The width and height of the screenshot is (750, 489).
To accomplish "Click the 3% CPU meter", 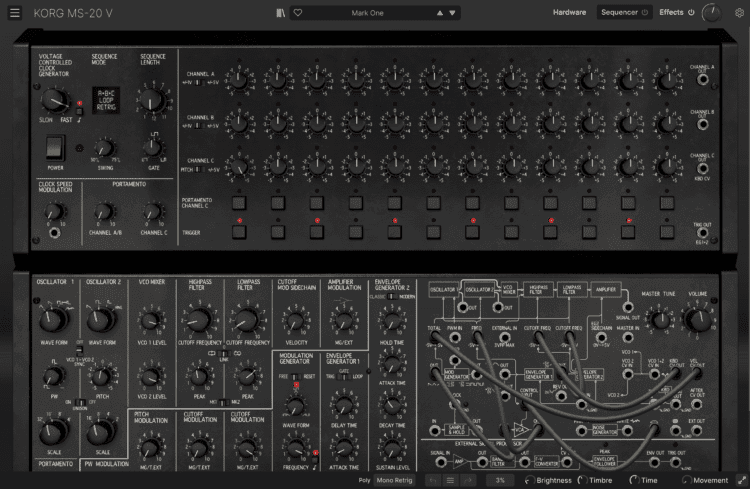I will (x=500, y=480).
